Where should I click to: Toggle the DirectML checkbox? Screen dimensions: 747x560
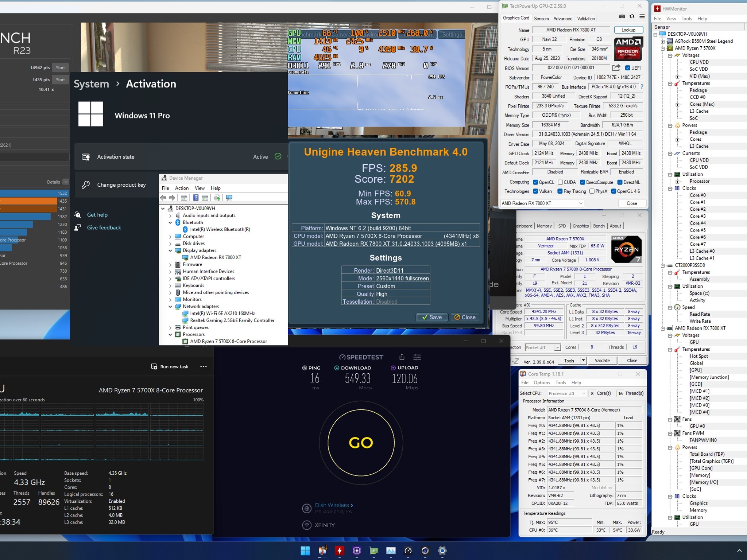pyautogui.click(x=620, y=182)
